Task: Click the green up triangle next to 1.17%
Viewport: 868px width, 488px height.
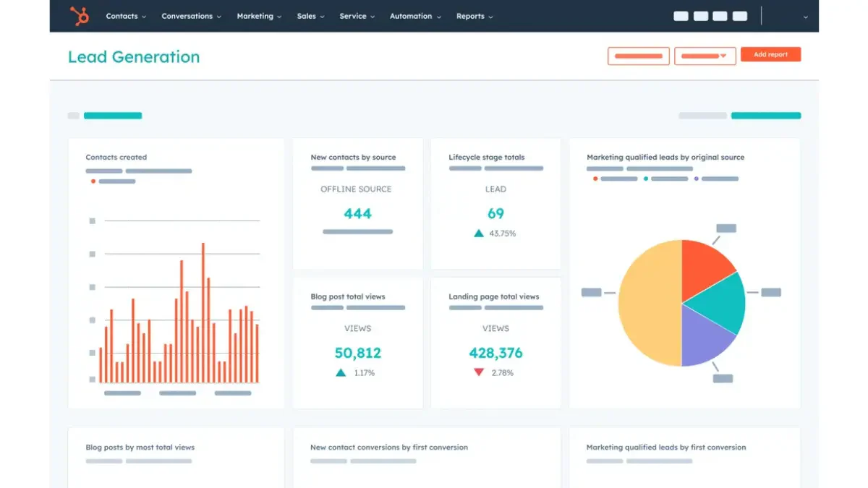Action: 340,372
